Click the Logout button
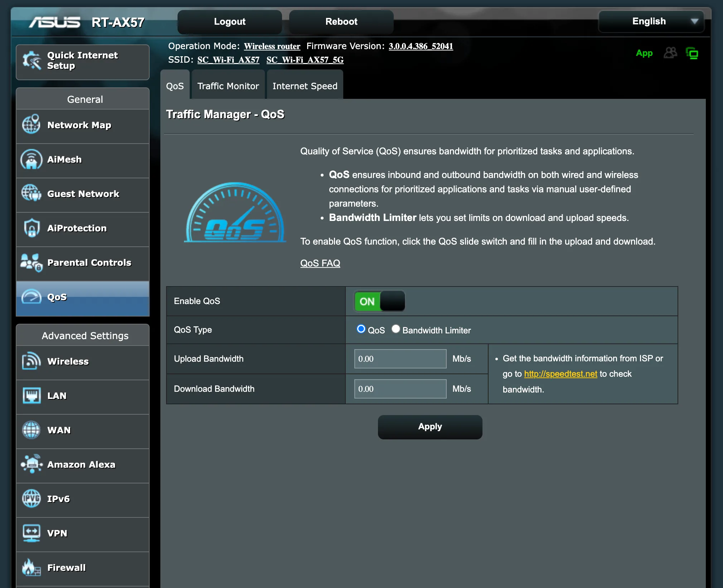Image resolution: width=723 pixels, height=588 pixels. pyautogui.click(x=230, y=21)
